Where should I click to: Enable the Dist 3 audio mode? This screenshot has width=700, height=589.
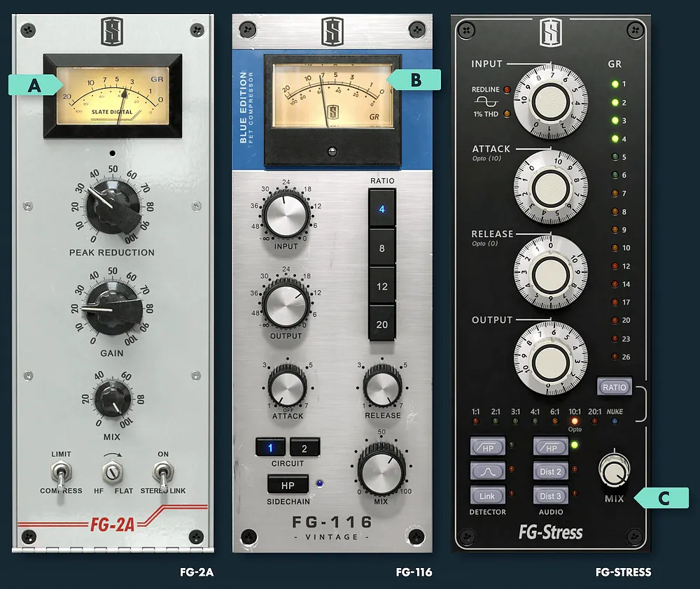tap(551, 496)
